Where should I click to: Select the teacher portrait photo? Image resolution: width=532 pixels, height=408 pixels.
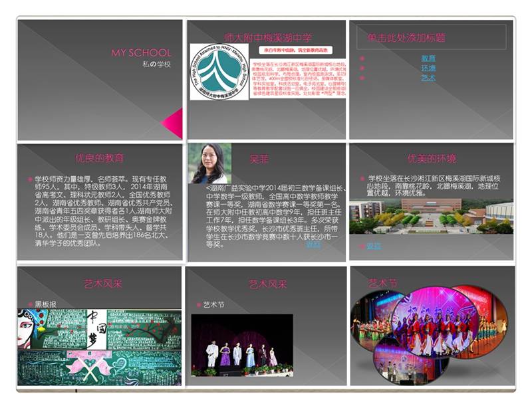click(209, 163)
